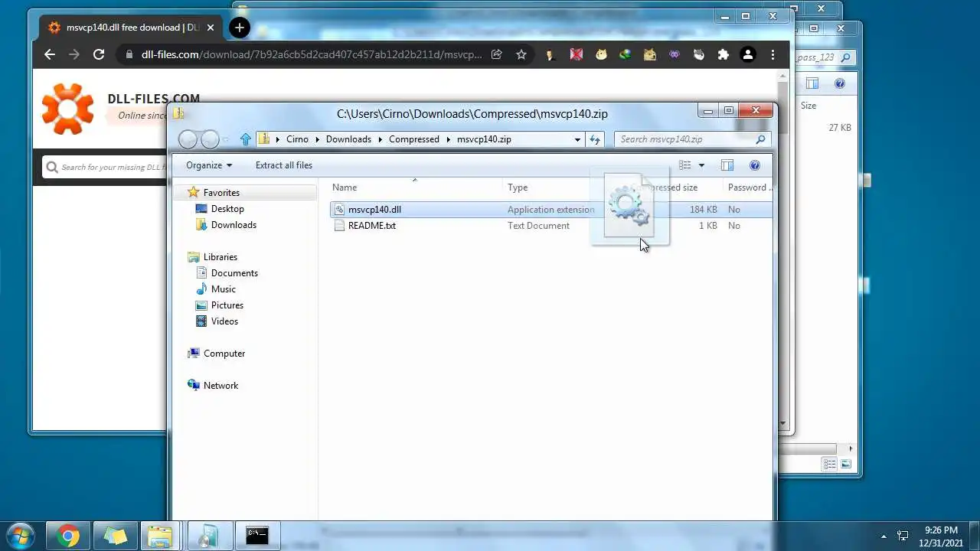Click the Windows Explorer taskbar icon
Image resolution: width=980 pixels, height=551 pixels.
[x=162, y=536]
